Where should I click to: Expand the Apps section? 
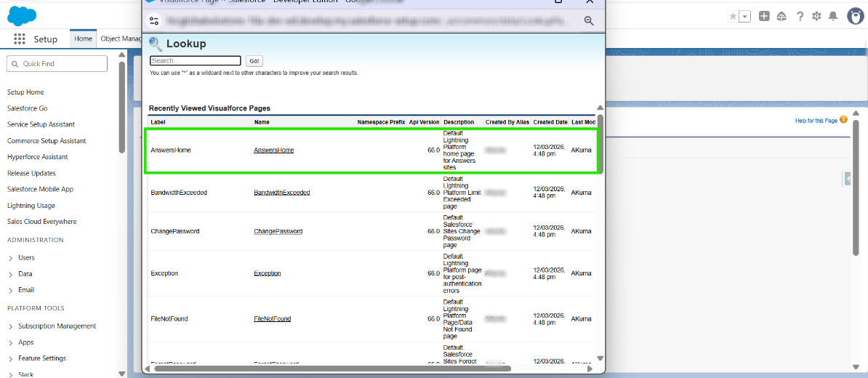pos(11,342)
